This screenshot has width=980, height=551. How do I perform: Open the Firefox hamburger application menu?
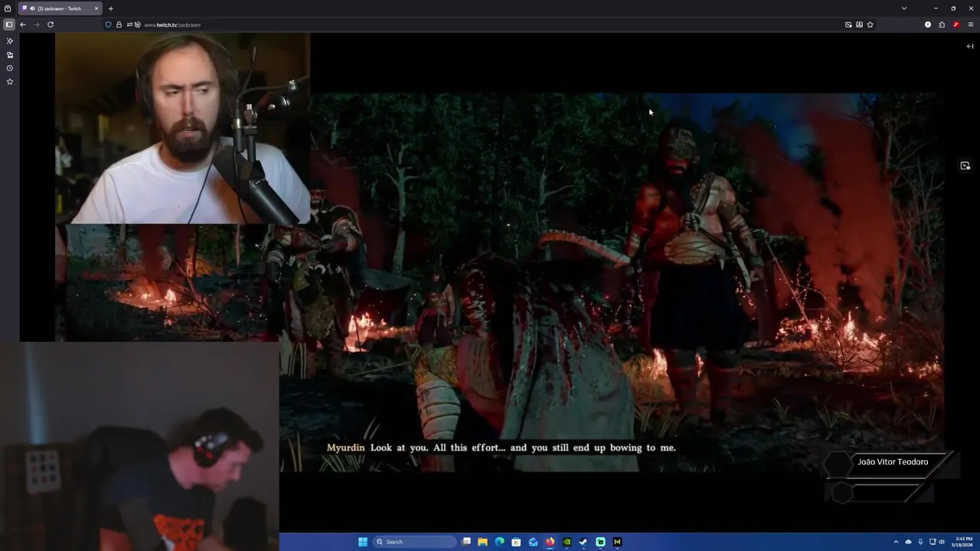(x=970, y=24)
